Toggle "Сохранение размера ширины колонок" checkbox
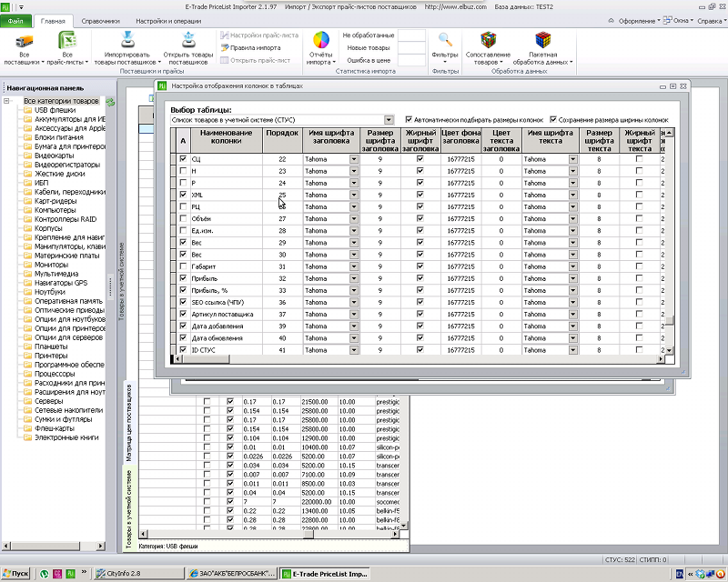 coord(553,119)
